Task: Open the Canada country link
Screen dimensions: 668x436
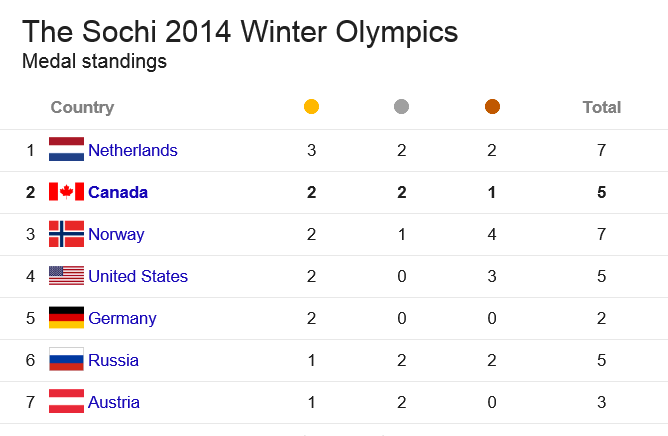Action: (x=118, y=192)
